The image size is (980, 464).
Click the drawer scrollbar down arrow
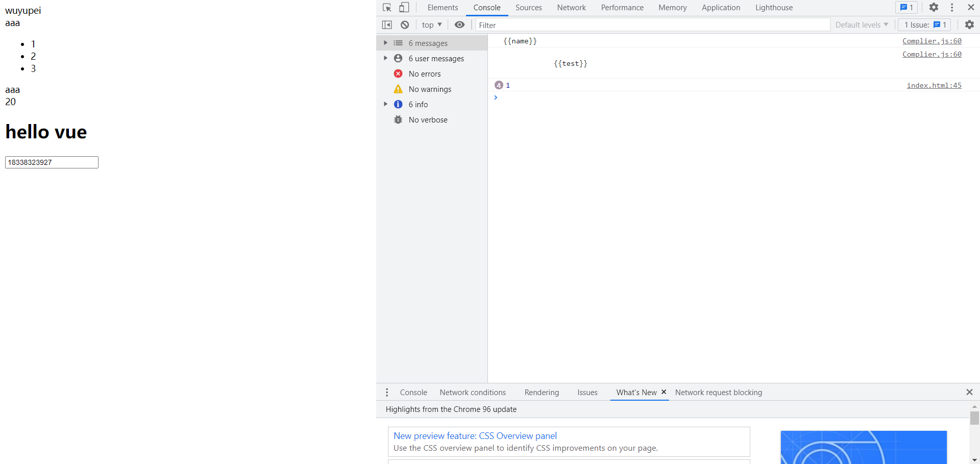(974, 460)
